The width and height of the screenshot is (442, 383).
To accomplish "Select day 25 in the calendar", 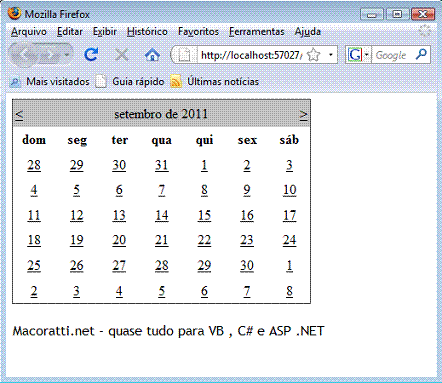I will (34, 266).
